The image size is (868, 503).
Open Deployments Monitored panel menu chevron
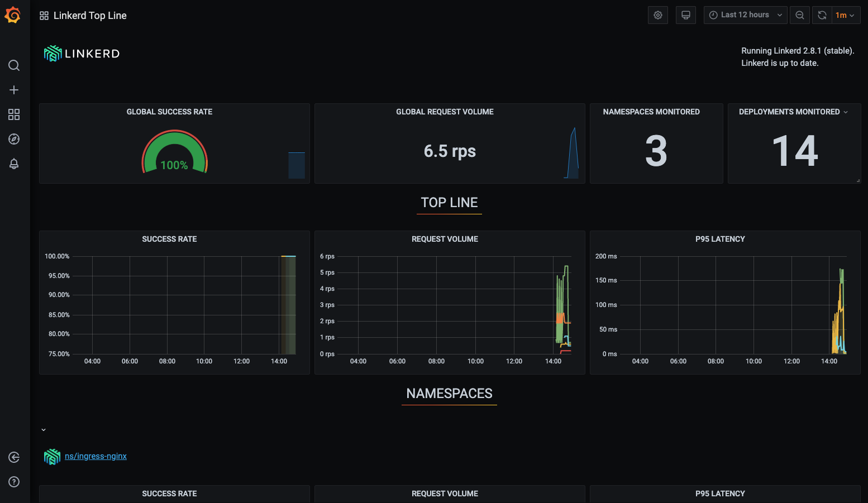pos(846,112)
